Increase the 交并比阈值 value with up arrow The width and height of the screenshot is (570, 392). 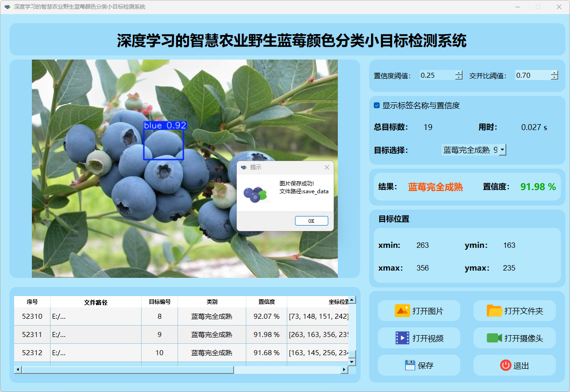(x=554, y=73)
